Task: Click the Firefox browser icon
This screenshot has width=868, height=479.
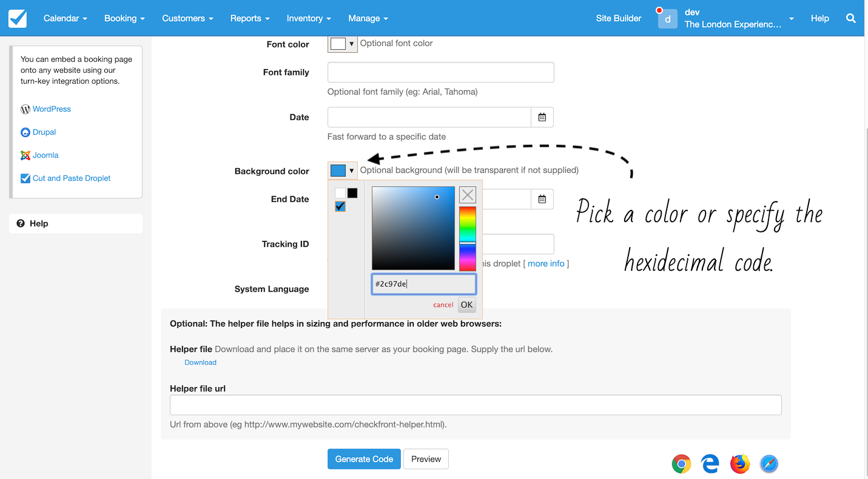Action: [x=739, y=464]
